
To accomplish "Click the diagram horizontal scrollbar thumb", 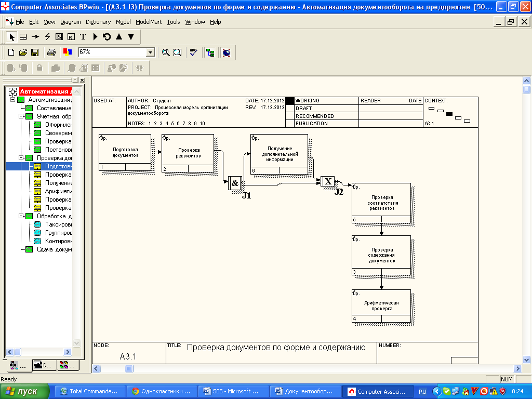I will (129, 368).
